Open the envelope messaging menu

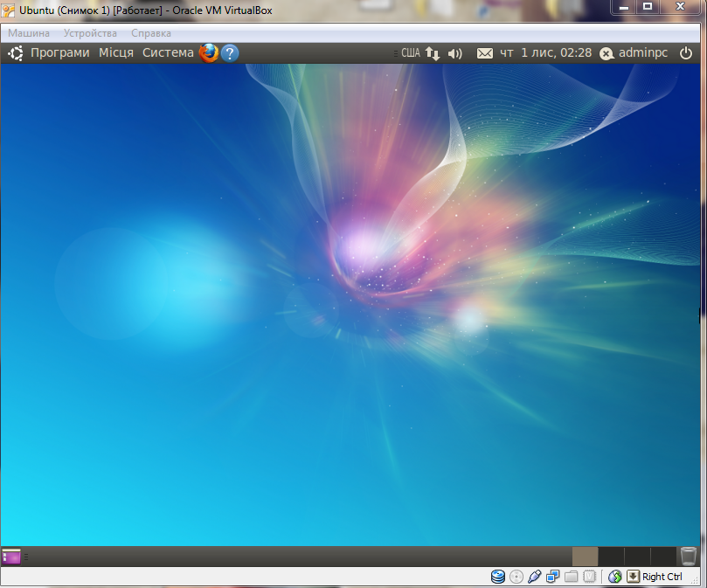point(485,53)
